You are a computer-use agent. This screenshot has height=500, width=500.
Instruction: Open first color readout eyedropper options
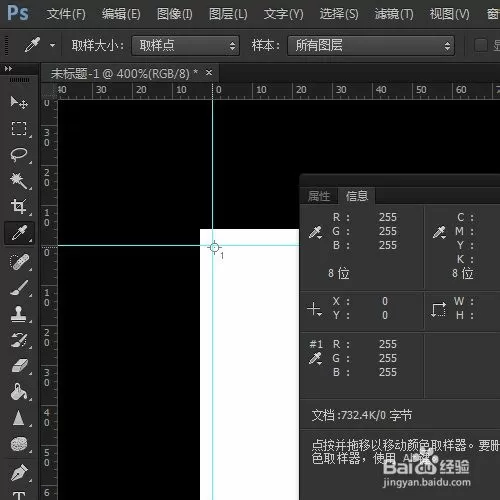[x=315, y=232]
